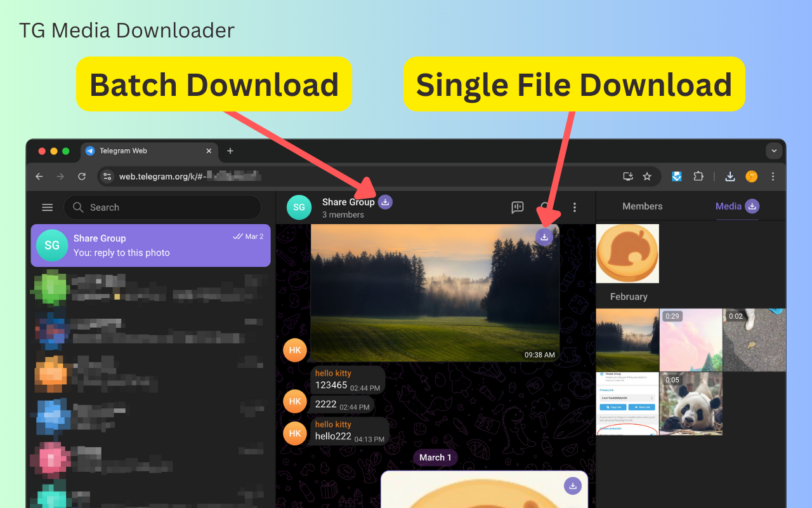Open the browser downloads icon
The width and height of the screenshot is (812, 508).
click(730, 177)
